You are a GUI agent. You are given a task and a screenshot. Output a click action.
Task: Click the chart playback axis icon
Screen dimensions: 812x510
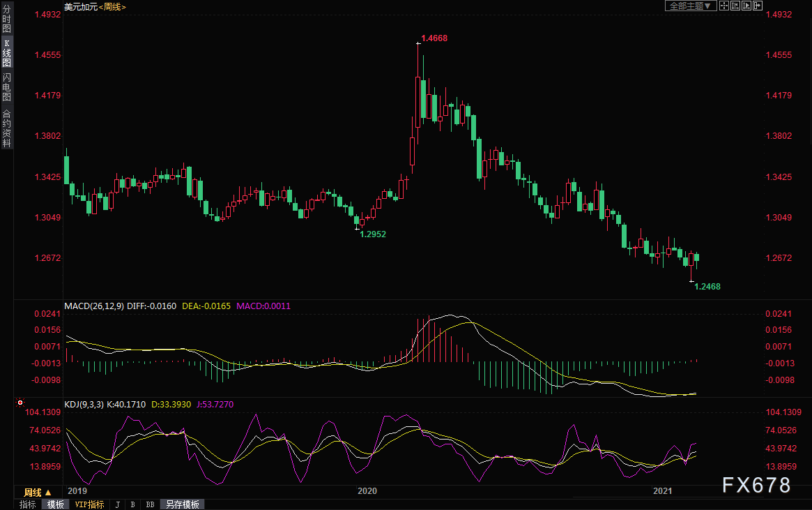pos(746,6)
